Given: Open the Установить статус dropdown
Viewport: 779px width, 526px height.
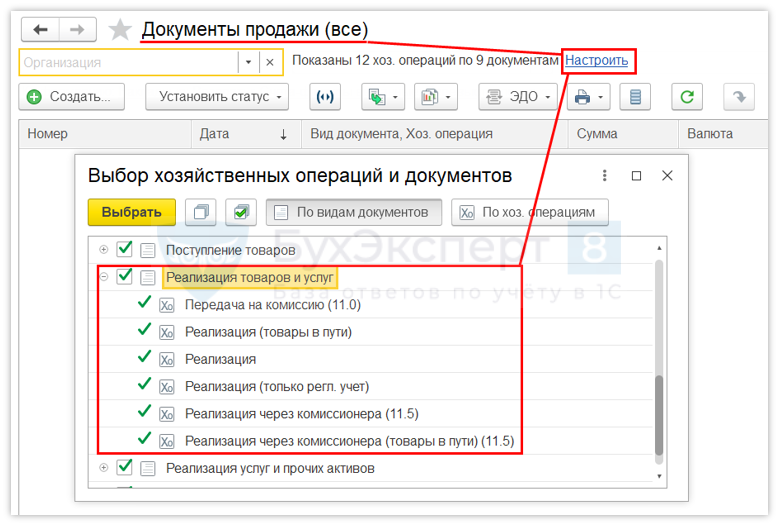Looking at the screenshot, I should (x=217, y=96).
